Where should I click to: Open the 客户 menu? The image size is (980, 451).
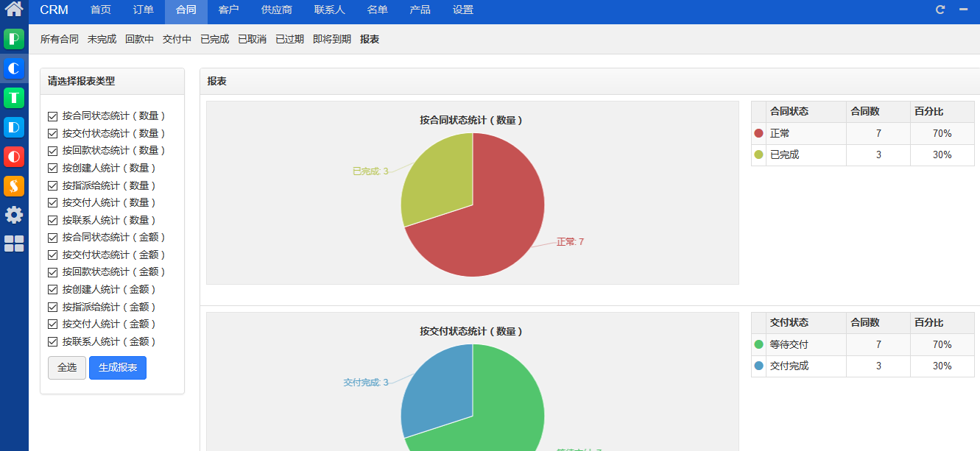pos(229,10)
